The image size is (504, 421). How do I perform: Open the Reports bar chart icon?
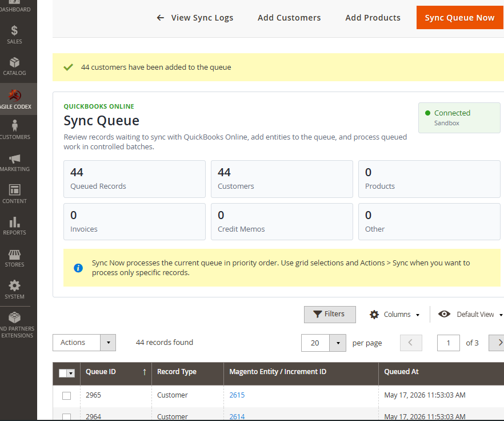pyautogui.click(x=14, y=222)
